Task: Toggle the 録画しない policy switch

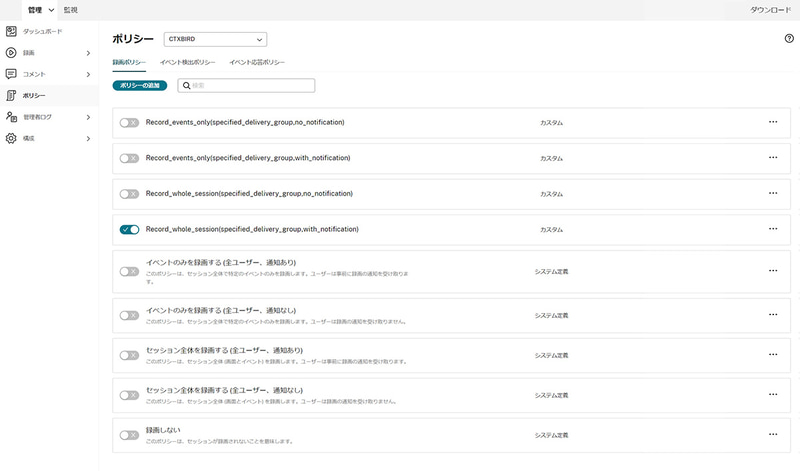Action: [x=129, y=435]
